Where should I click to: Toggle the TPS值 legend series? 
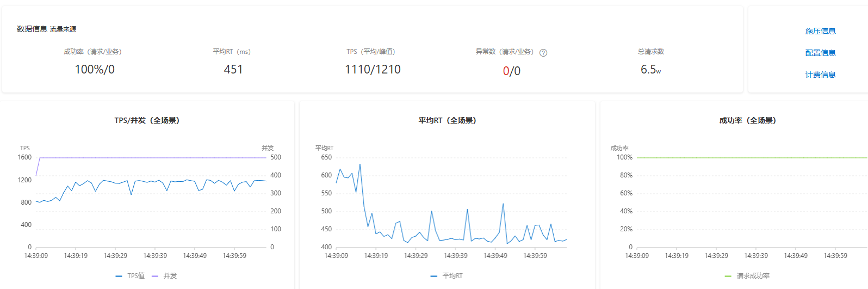[x=131, y=276]
